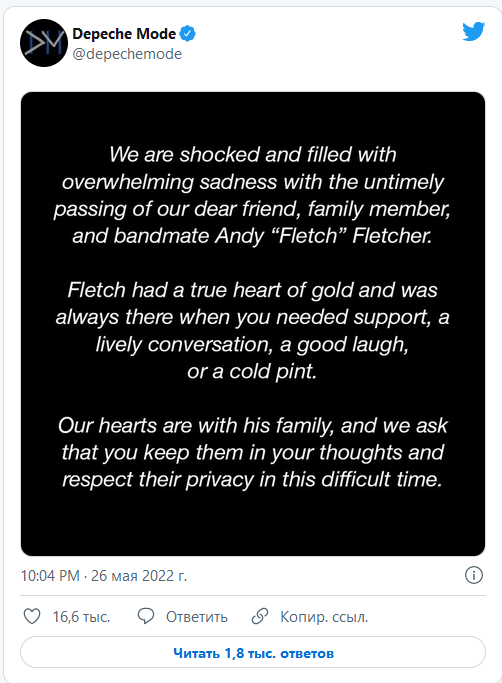The image size is (502, 683).
Task: Click the Копир. ссыл. label
Action: 324,617
